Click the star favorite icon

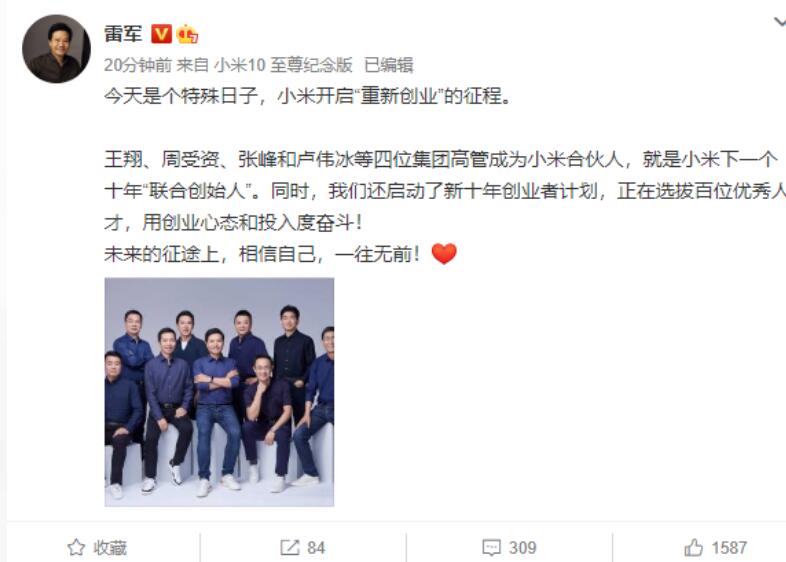[76, 547]
